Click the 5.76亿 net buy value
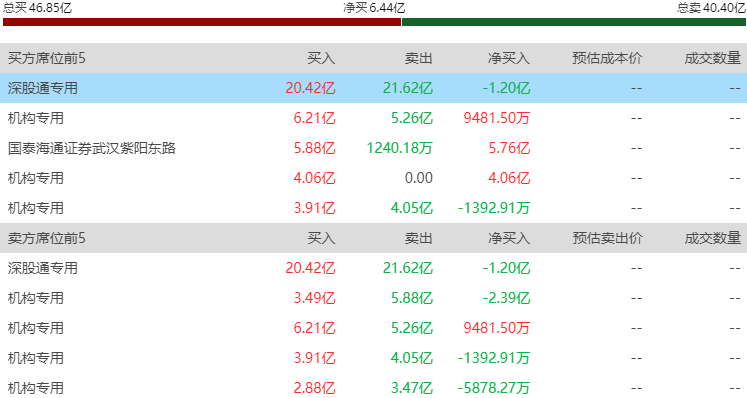Image resolution: width=747 pixels, height=398 pixels. click(509, 148)
